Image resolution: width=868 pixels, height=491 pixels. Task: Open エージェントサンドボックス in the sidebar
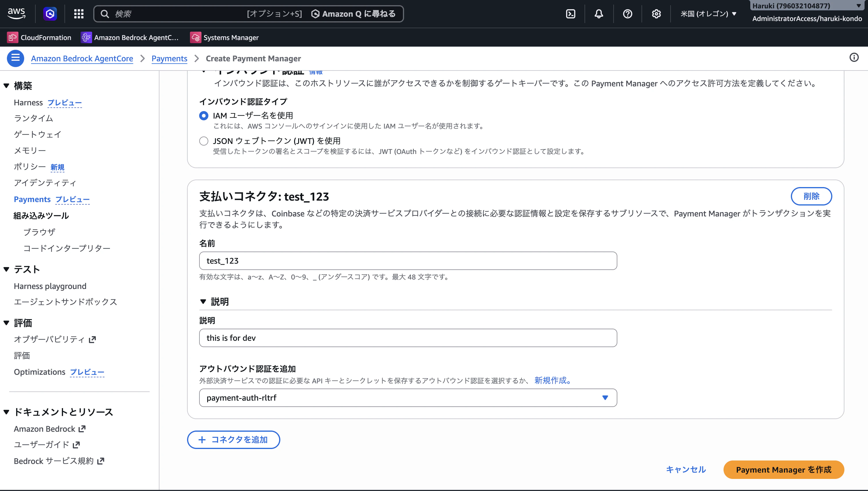pos(65,302)
